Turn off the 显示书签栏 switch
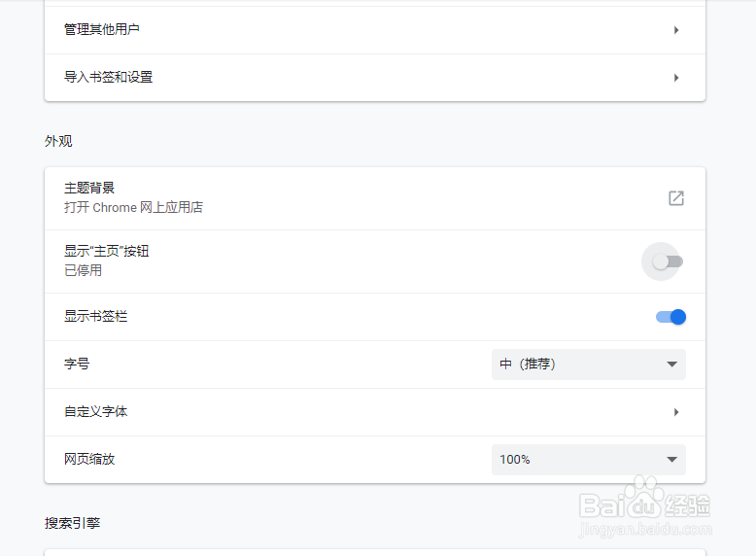Screen dimensions: 756x556 (670, 317)
